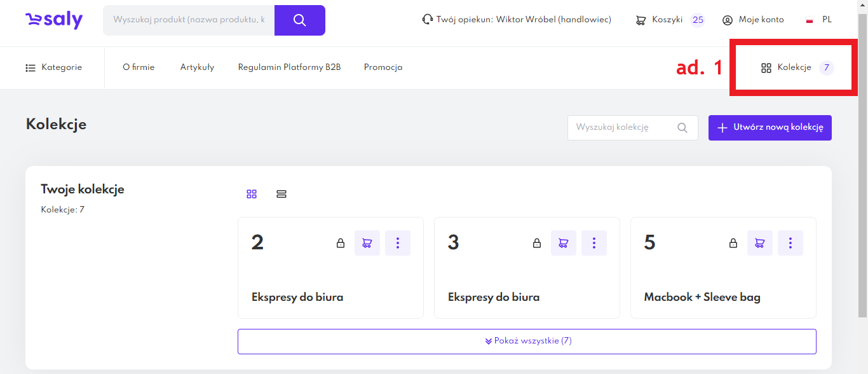Viewport: 868px width, 374px height.
Task: Add collection 3 to cart via cart icon
Action: pyautogui.click(x=563, y=243)
